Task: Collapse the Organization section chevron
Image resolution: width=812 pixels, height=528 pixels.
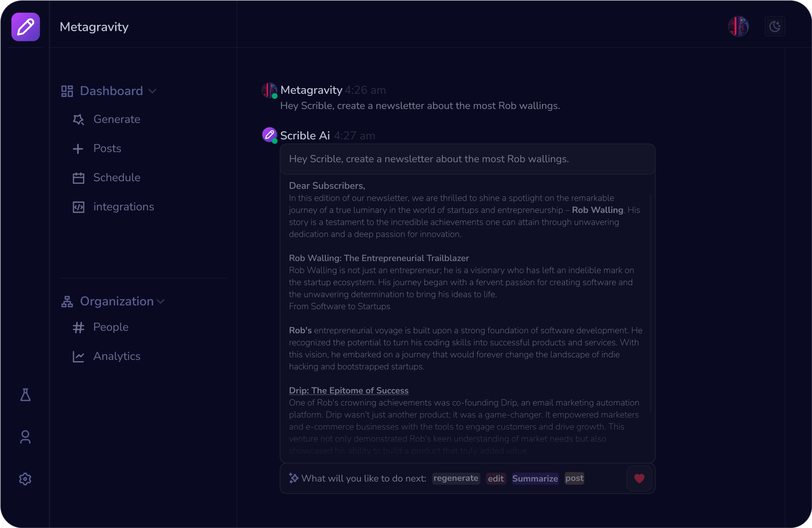Action: [161, 302]
